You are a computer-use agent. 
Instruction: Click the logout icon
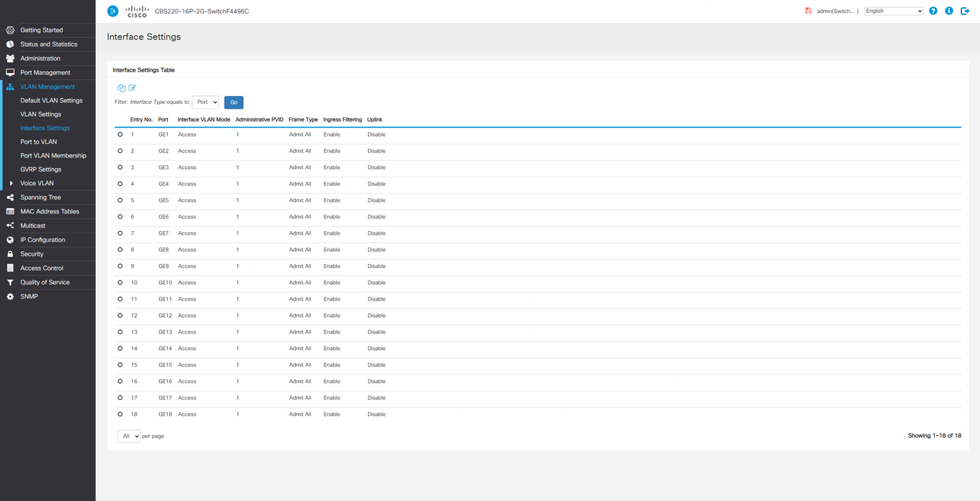point(965,11)
